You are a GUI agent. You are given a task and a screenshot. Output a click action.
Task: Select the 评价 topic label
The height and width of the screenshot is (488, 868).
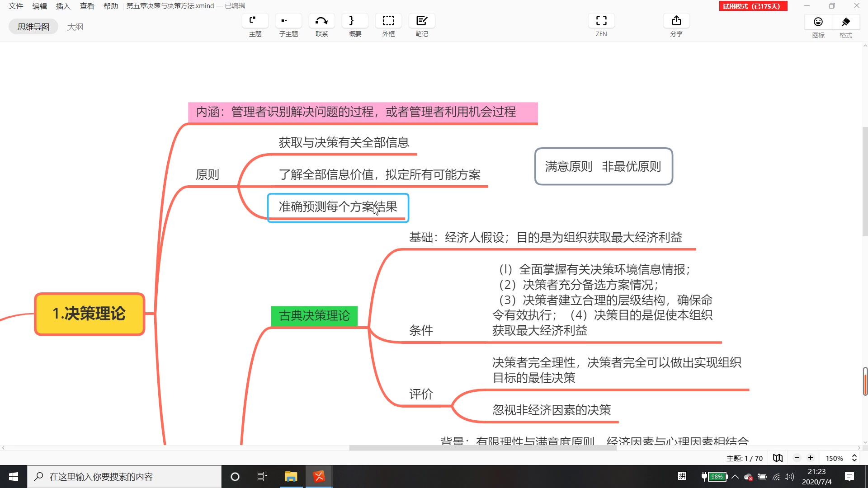[x=421, y=394]
